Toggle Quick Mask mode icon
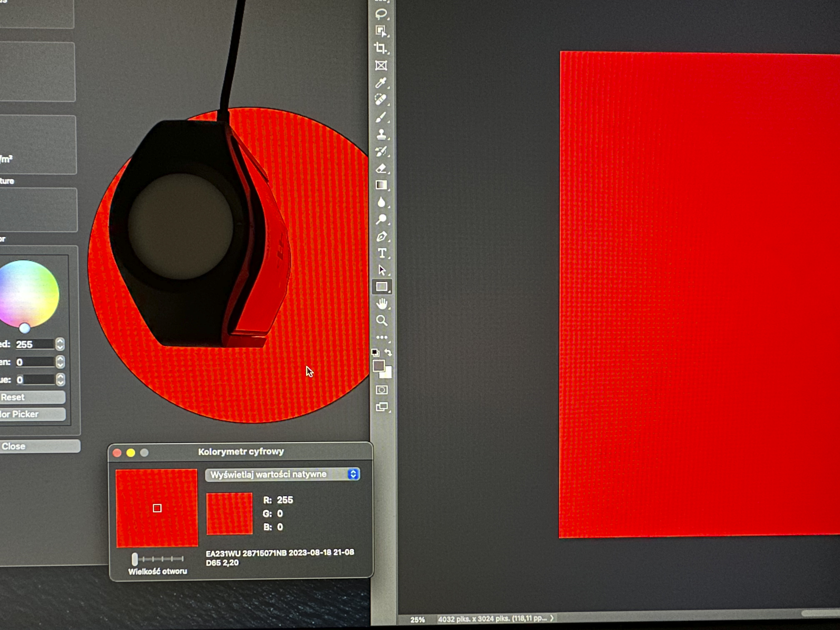The image size is (840, 630). (x=382, y=390)
